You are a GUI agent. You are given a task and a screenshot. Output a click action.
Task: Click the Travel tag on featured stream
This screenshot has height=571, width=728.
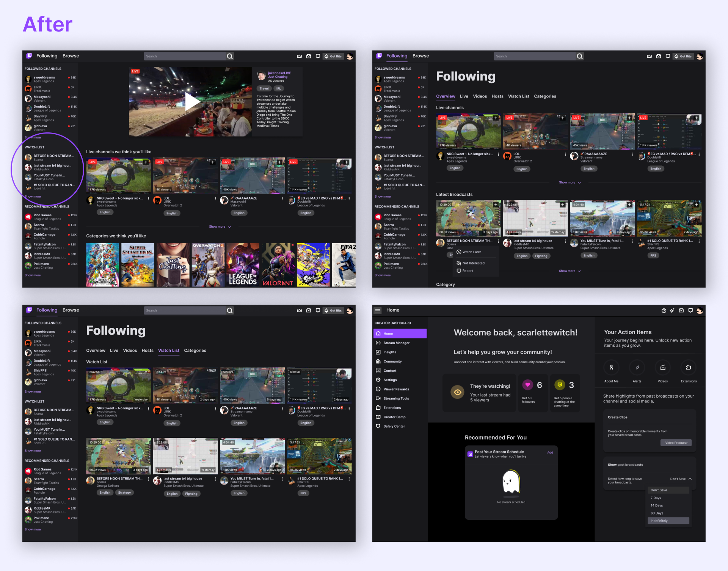(264, 88)
